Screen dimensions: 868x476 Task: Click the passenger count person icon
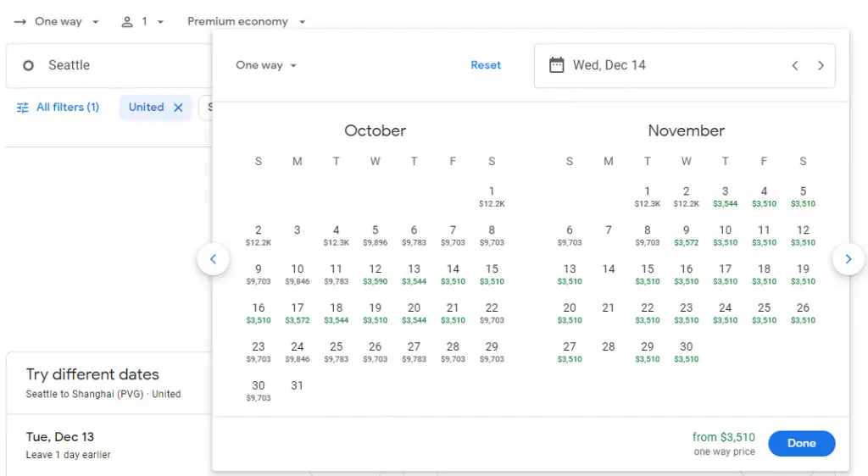click(127, 22)
